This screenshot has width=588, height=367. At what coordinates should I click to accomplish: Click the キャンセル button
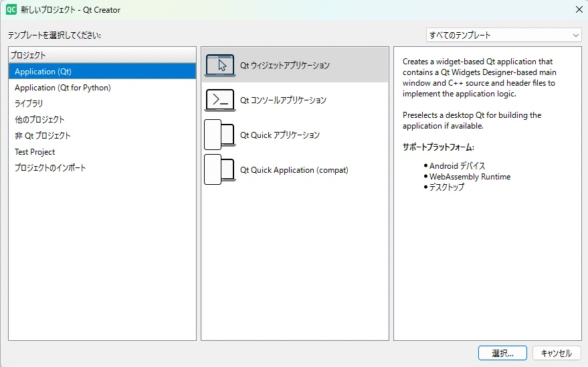(557, 353)
